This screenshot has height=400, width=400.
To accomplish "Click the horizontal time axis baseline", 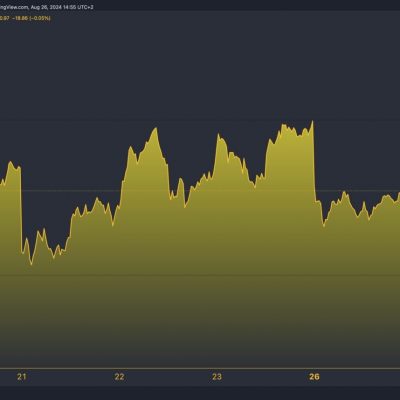I will [200, 368].
